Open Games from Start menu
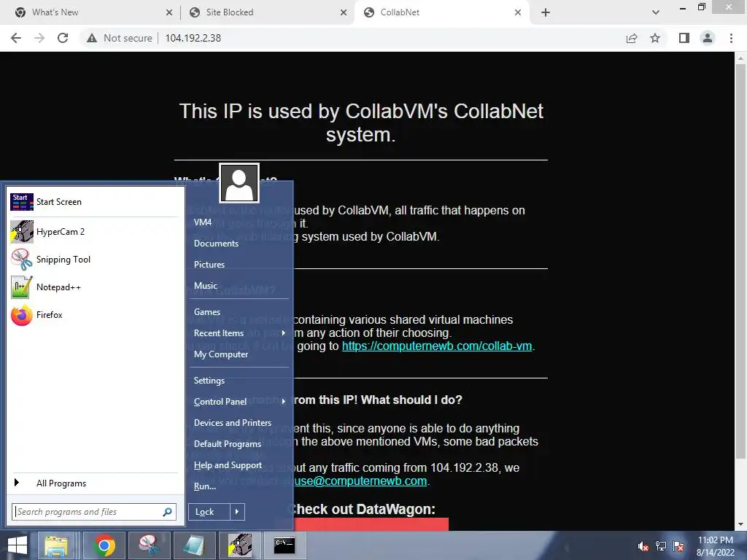Image resolution: width=747 pixels, height=560 pixels. [207, 312]
